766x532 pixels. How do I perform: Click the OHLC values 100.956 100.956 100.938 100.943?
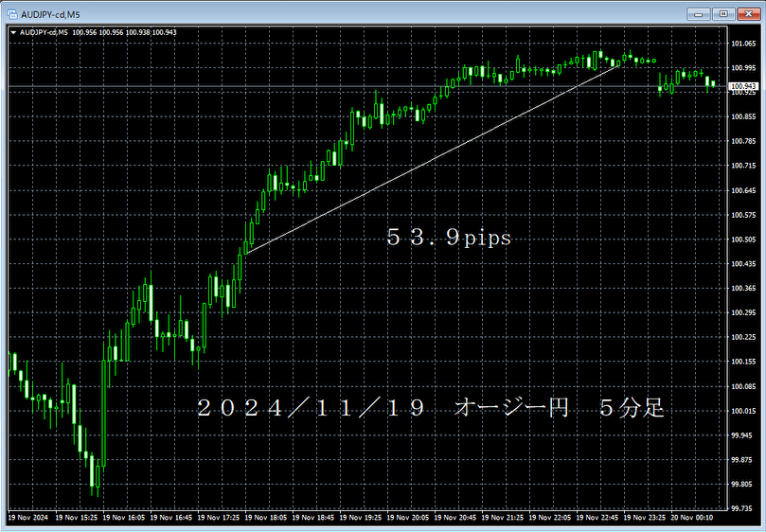[x=125, y=33]
